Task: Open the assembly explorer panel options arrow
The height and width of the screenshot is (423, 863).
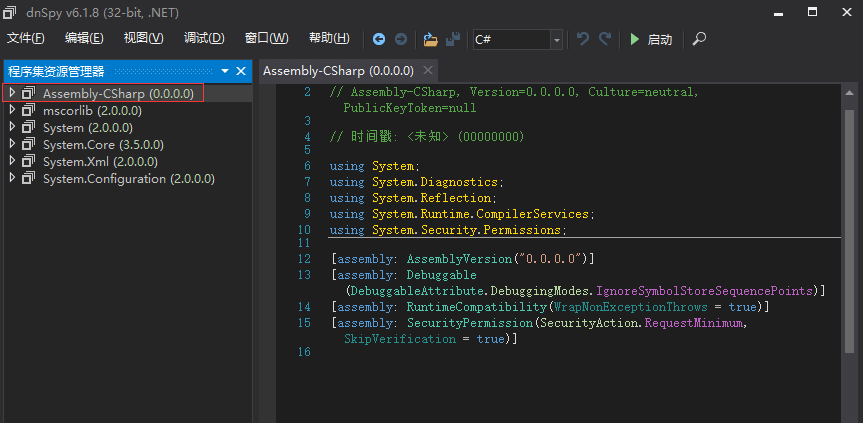Action: tap(225, 71)
